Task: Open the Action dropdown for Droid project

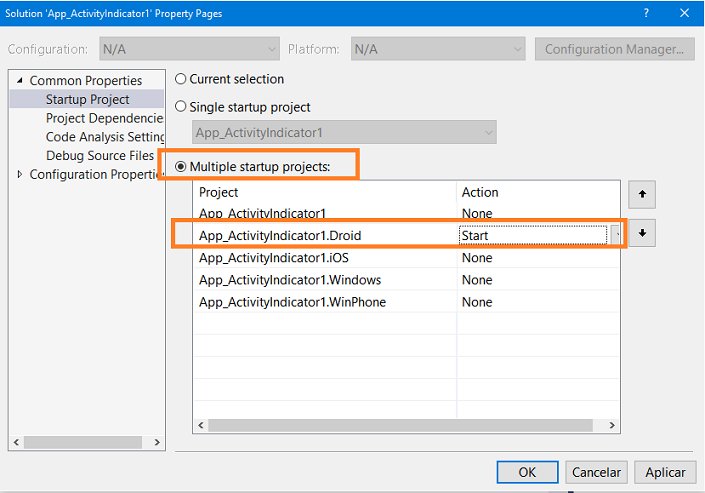Action: pos(616,235)
